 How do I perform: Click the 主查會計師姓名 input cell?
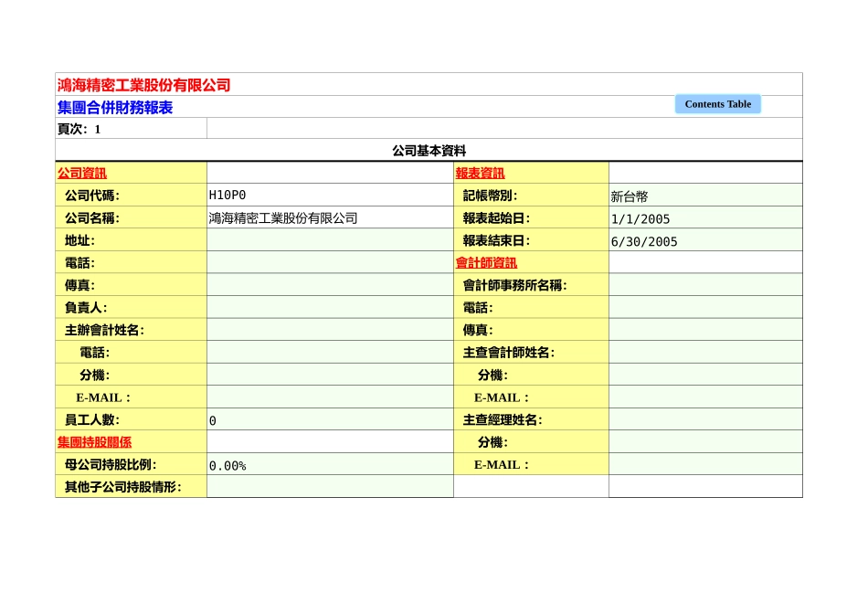click(x=705, y=352)
